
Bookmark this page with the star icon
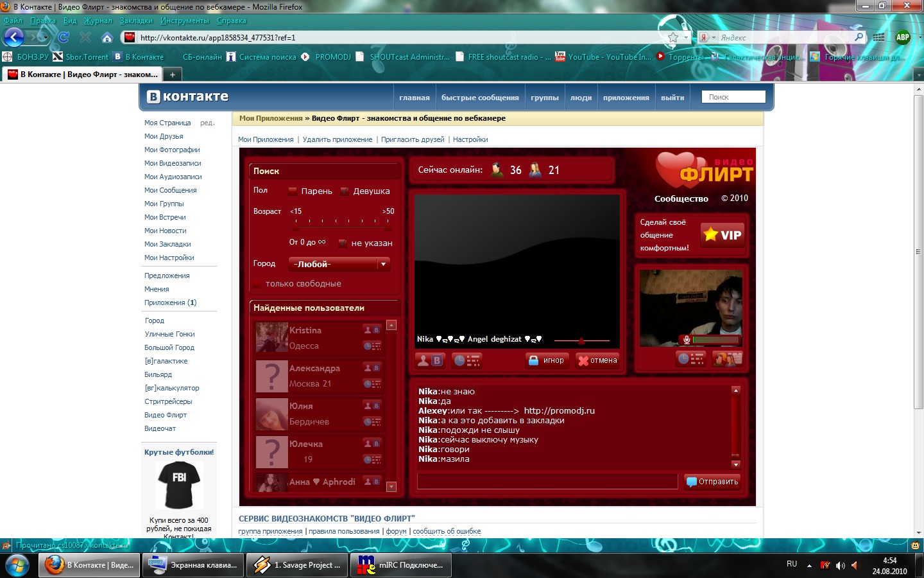[673, 38]
